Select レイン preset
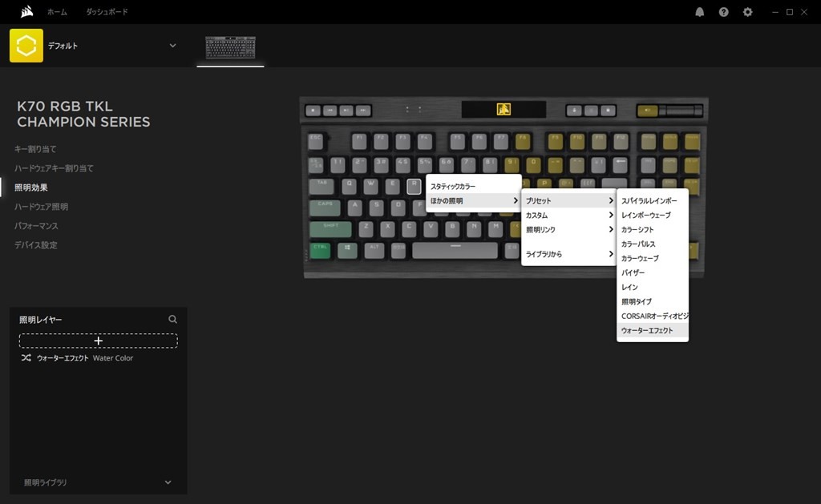This screenshot has width=821, height=504. [653, 288]
